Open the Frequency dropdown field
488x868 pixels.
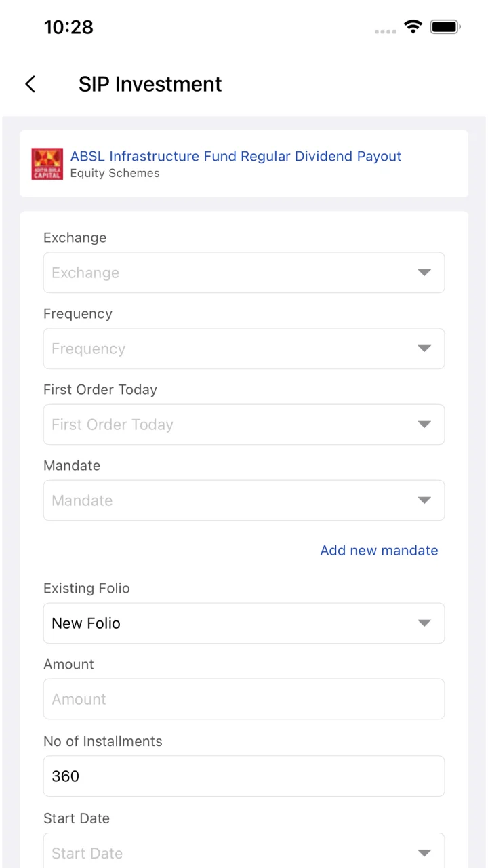coord(244,349)
